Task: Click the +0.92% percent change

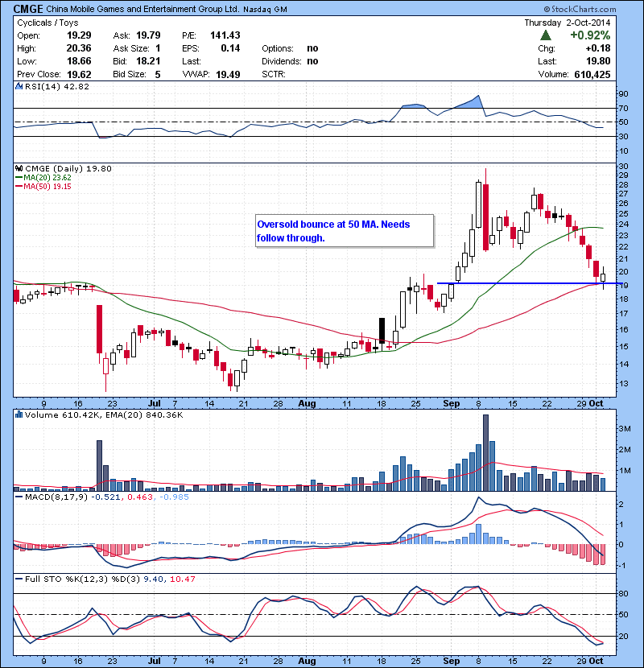Action: tap(590, 35)
